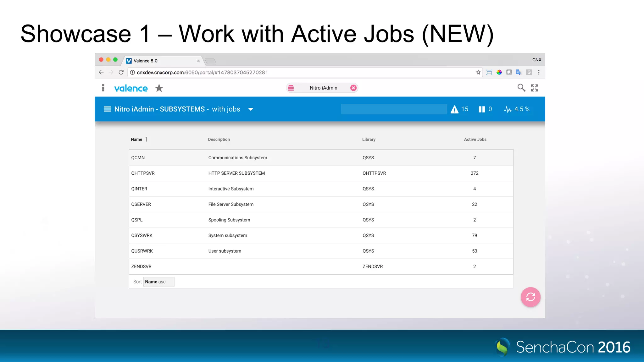
Task: Select the QCMN row
Action: tap(321, 158)
